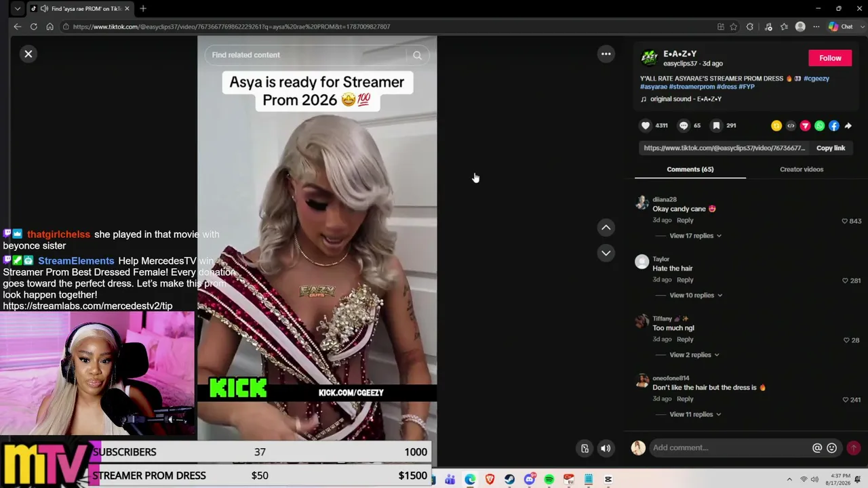This screenshot has width=868, height=488.
Task: Open the video's more options menu
Action: (606, 54)
